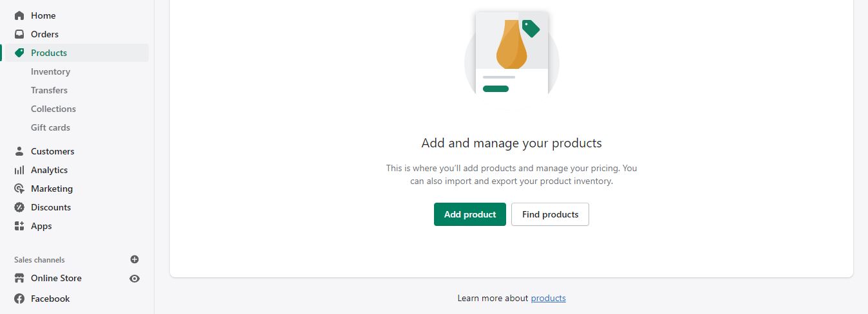Click the Marketing target icon

pyautogui.click(x=19, y=189)
